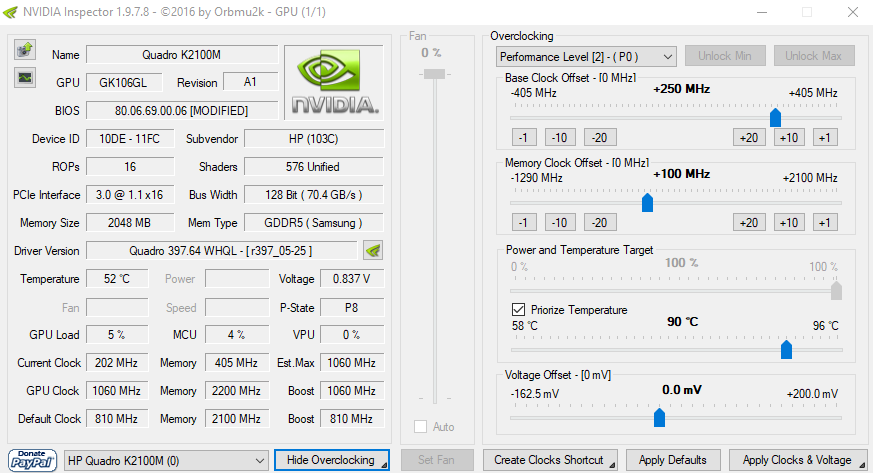Click the Donate PayPal icon

pos(32,460)
